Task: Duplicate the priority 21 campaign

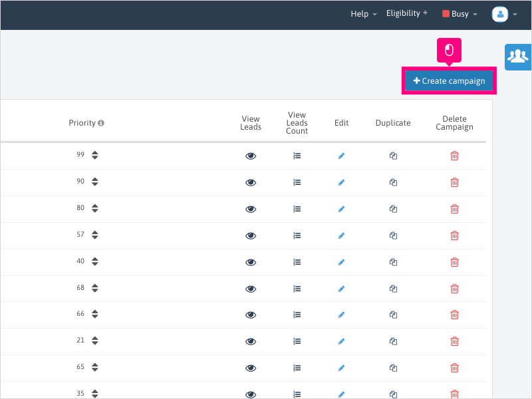Action: pyautogui.click(x=393, y=341)
